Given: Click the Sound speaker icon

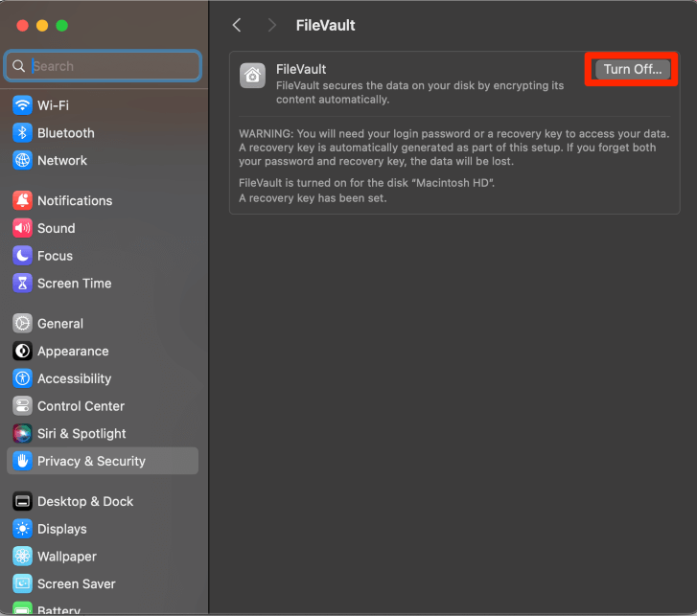Looking at the screenshot, I should click(22, 228).
